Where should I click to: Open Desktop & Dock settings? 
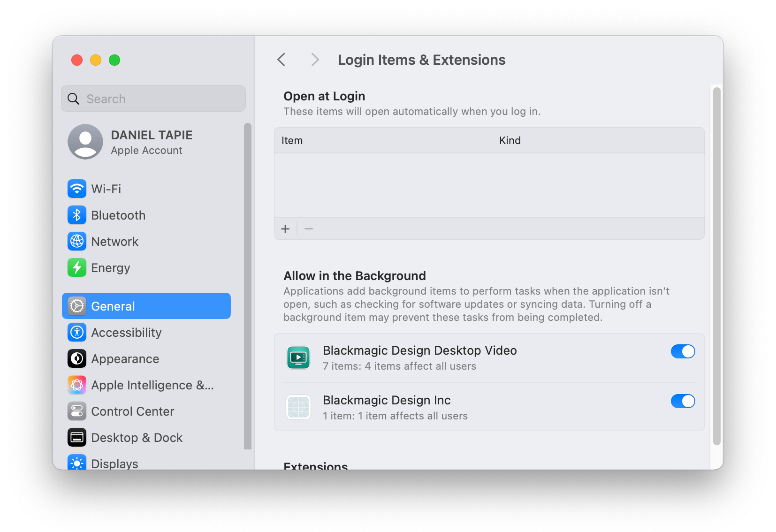pyautogui.click(x=146, y=437)
